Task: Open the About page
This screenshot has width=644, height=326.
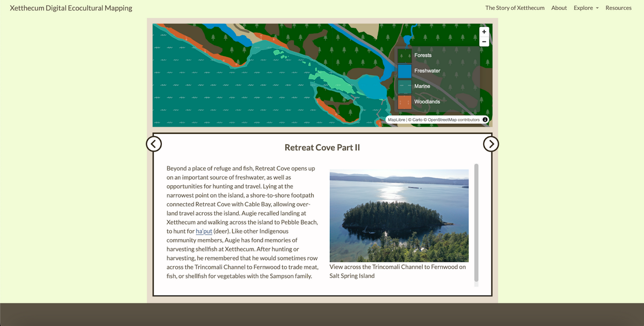Action: (559, 8)
